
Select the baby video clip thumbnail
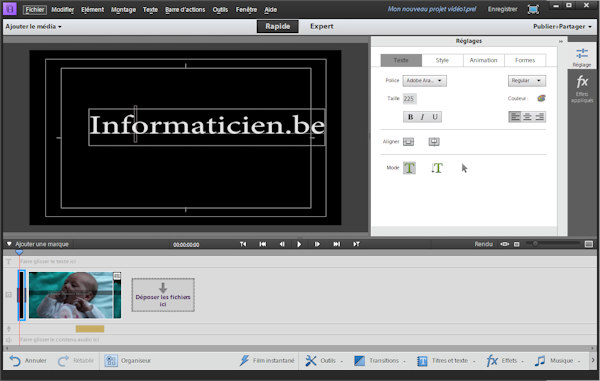point(75,295)
